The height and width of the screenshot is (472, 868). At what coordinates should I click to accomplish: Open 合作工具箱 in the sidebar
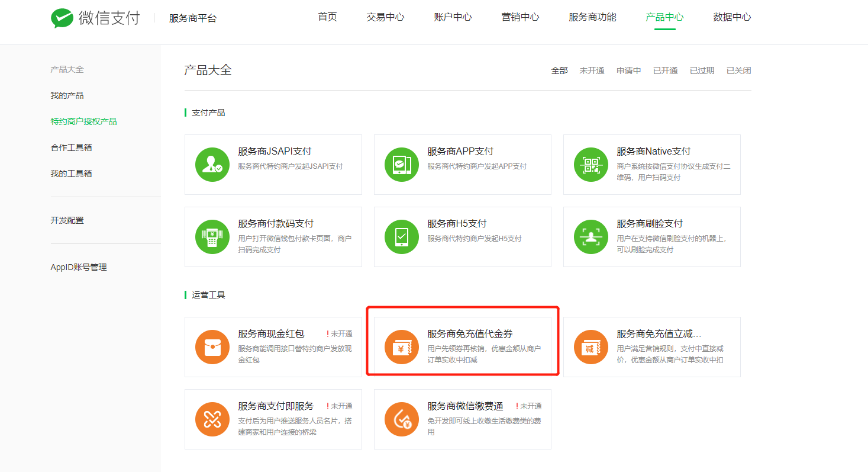(71, 147)
